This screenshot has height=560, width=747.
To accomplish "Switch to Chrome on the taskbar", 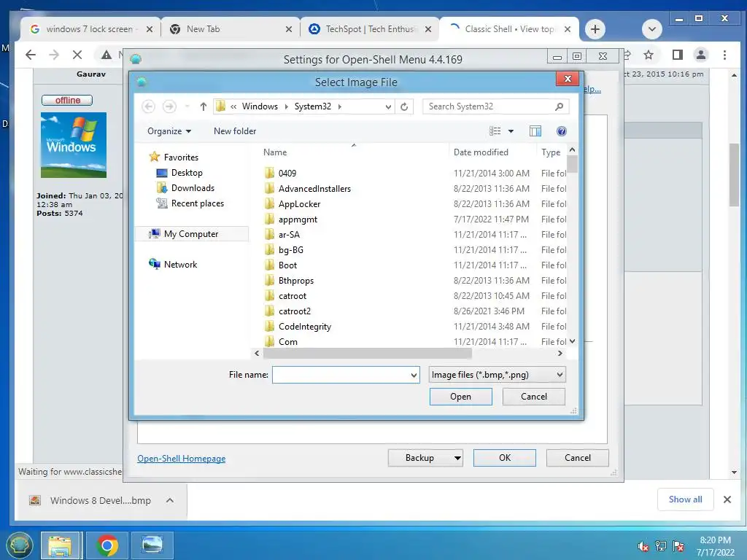I will pyautogui.click(x=107, y=545).
